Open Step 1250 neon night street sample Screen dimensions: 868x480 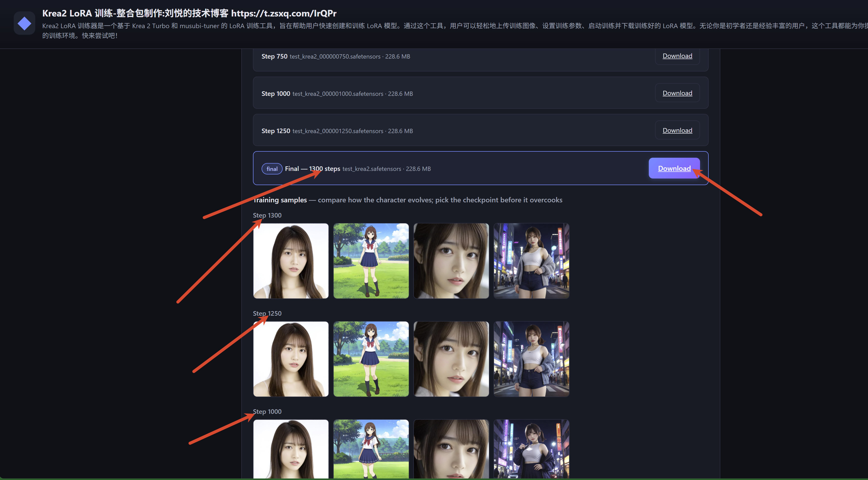[531, 359]
